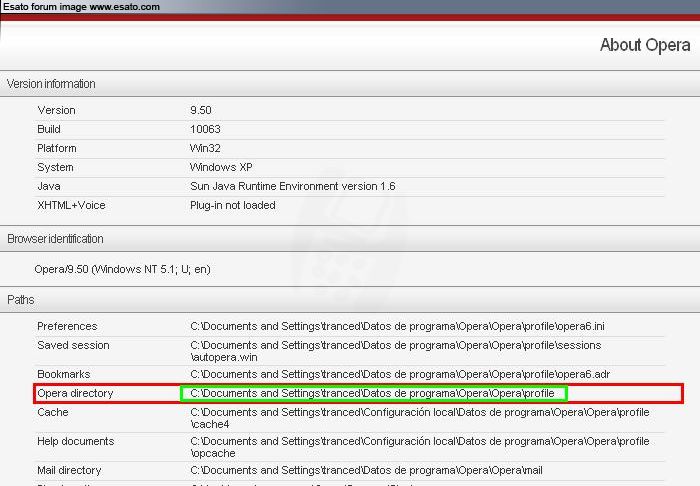Click the XHTML+Voice row label
The height and width of the screenshot is (486, 700).
(71, 205)
